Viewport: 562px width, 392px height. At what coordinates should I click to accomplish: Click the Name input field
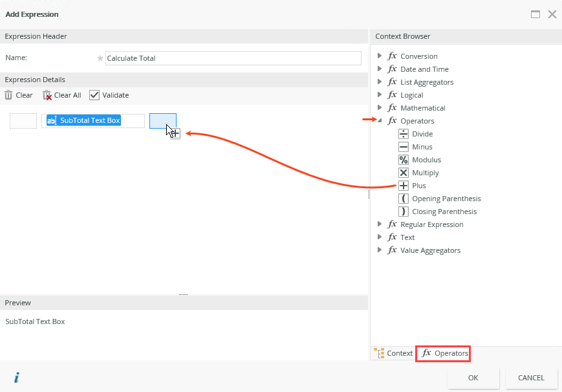[233, 58]
